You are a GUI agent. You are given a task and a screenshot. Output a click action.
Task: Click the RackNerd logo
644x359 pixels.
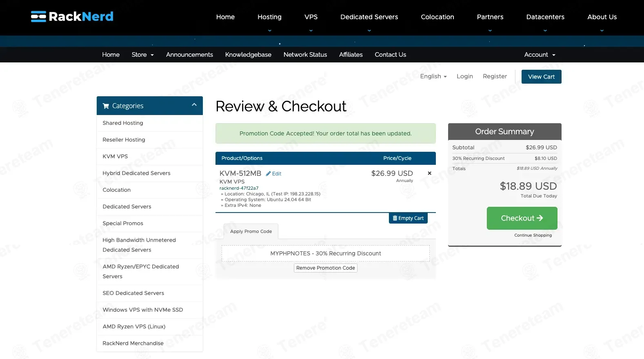click(x=72, y=16)
